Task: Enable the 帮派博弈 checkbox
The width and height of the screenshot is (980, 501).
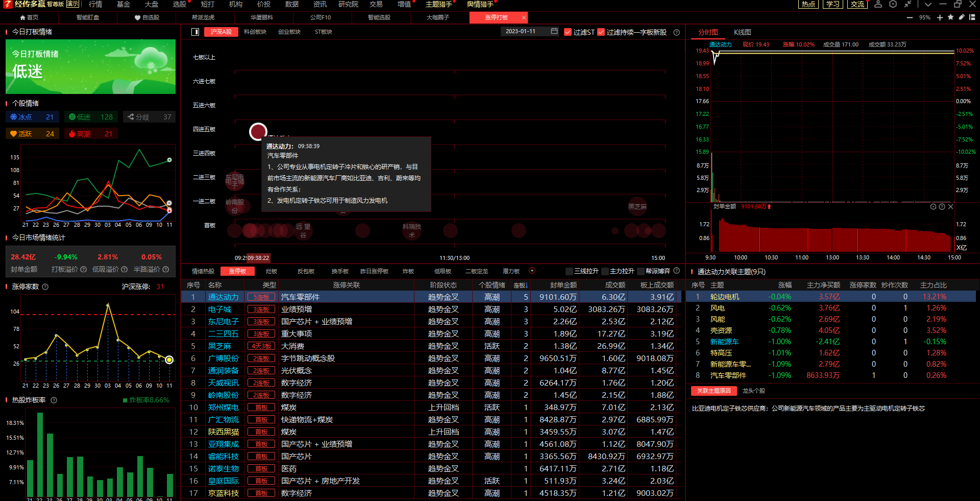Action: tap(641, 271)
